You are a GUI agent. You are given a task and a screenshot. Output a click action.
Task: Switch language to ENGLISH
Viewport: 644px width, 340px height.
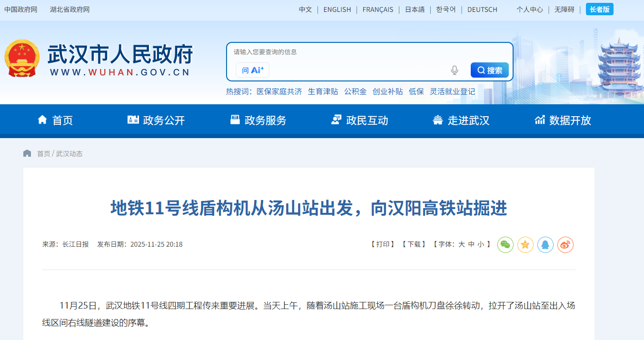(337, 10)
